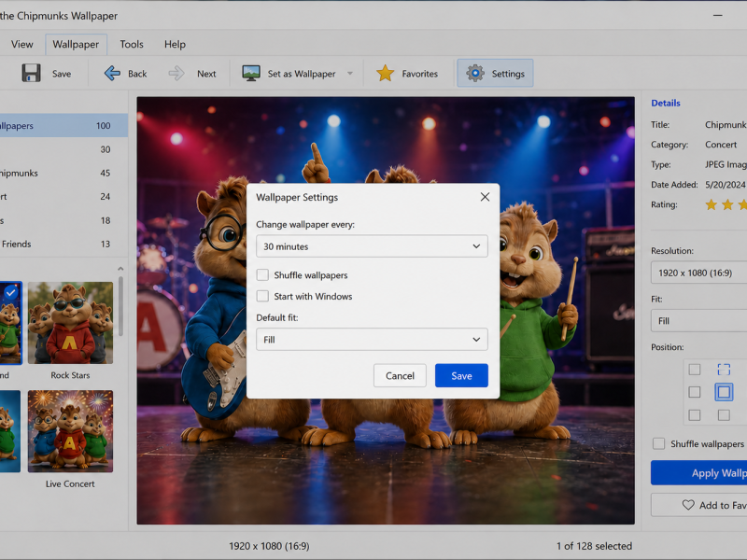Select the highlighted center position box
The image size is (747, 560).
(x=724, y=392)
